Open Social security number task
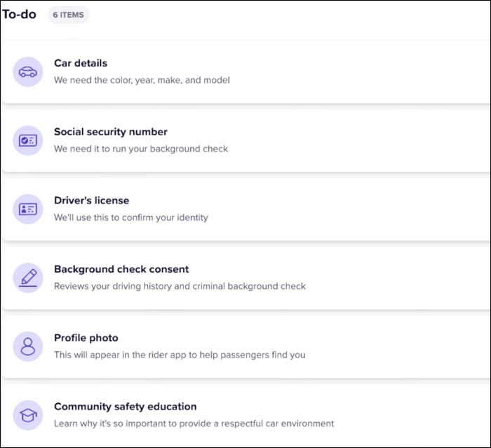 [111, 132]
